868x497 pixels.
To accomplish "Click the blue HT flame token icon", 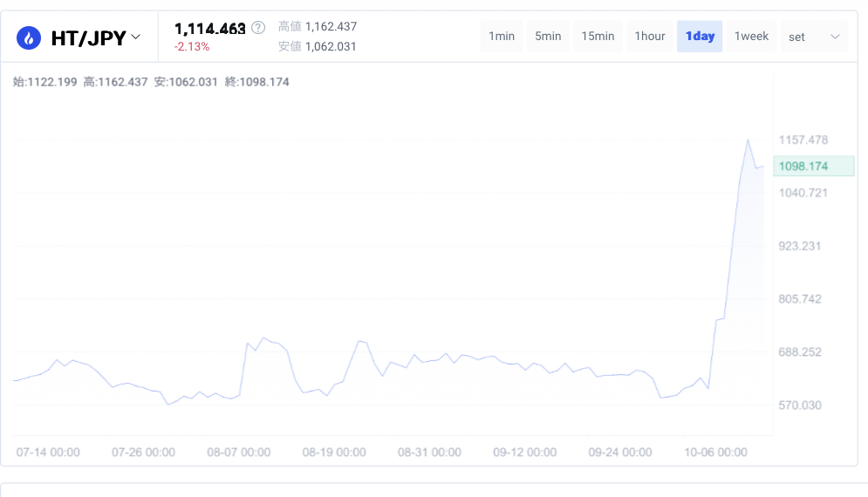I will pos(29,37).
